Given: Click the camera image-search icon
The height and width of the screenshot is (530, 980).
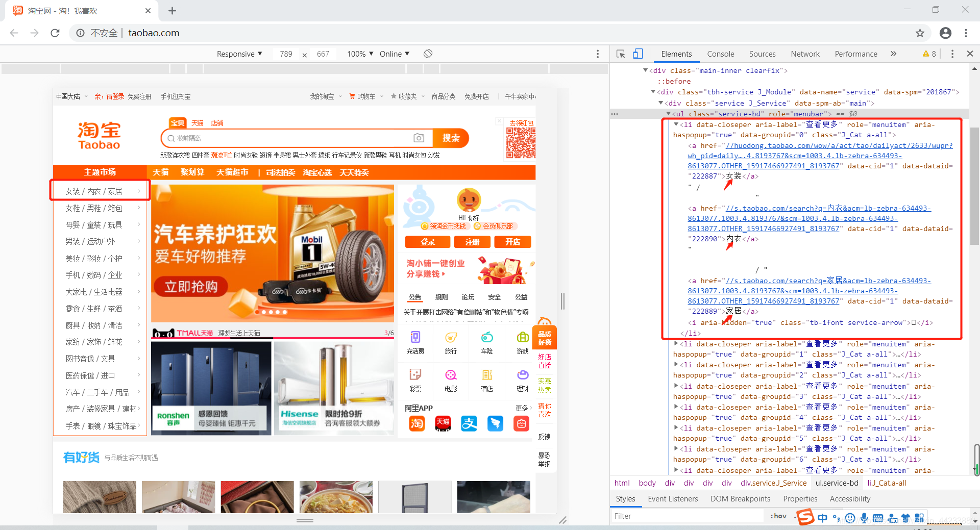Looking at the screenshot, I should pyautogui.click(x=419, y=138).
